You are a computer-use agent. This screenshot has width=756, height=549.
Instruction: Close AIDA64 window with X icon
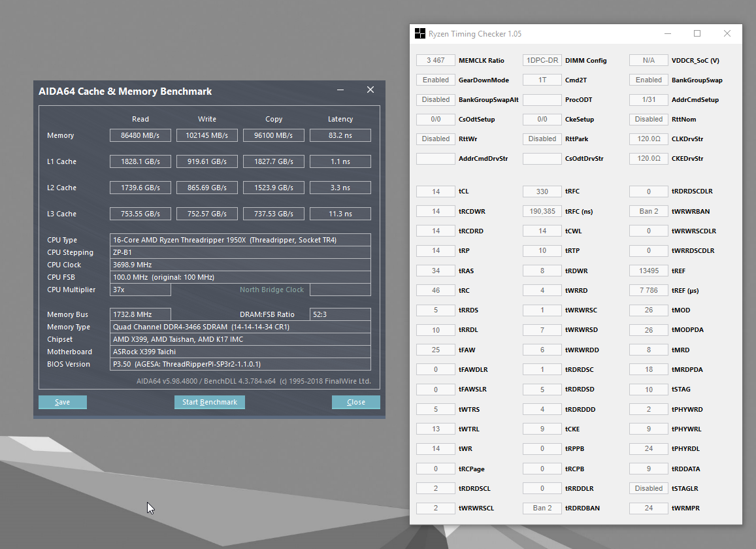370,90
